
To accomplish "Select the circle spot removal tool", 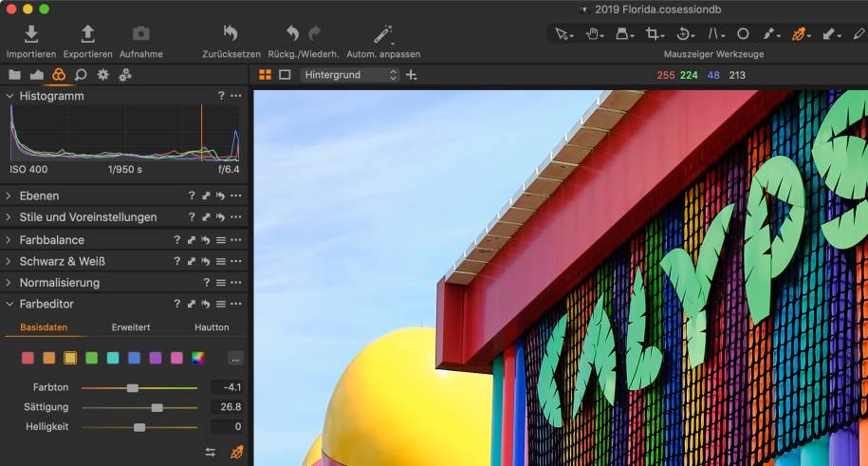I will tap(743, 34).
